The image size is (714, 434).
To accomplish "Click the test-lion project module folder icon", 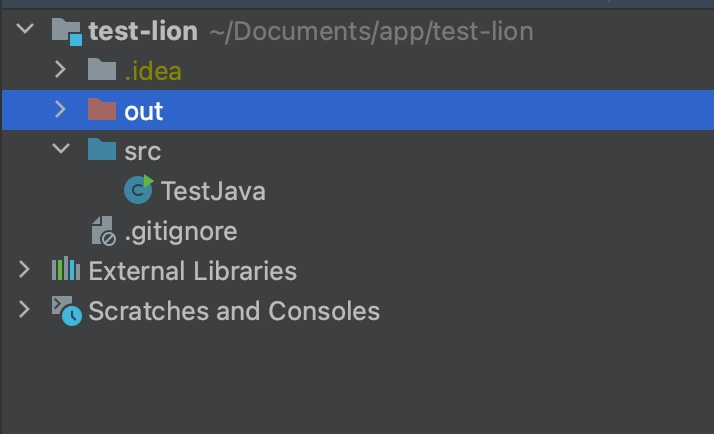I will point(67,31).
